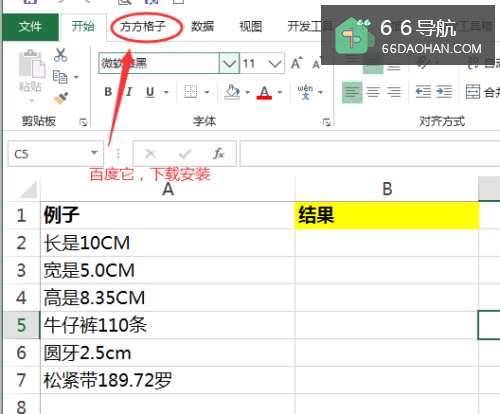
Task: Toggle Italic formatting
Action: click(129, 92)
